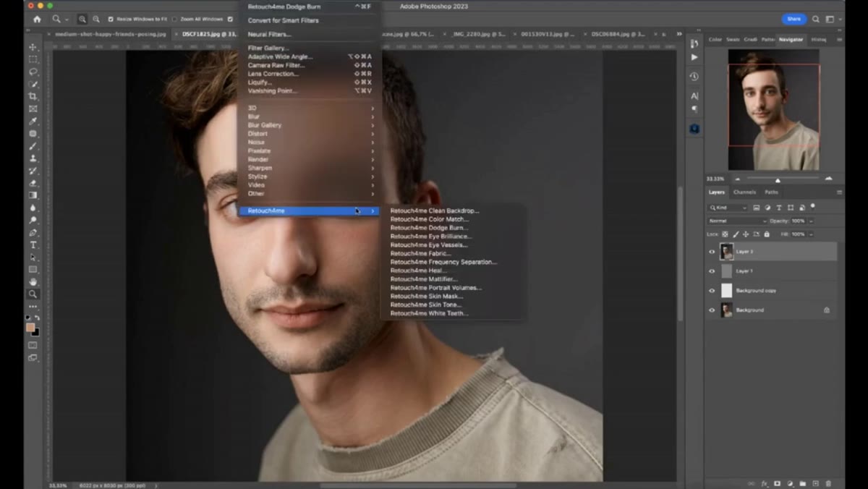
Task: Expand the Blur Gallery submenu
Action: click(x=309, y=125)
